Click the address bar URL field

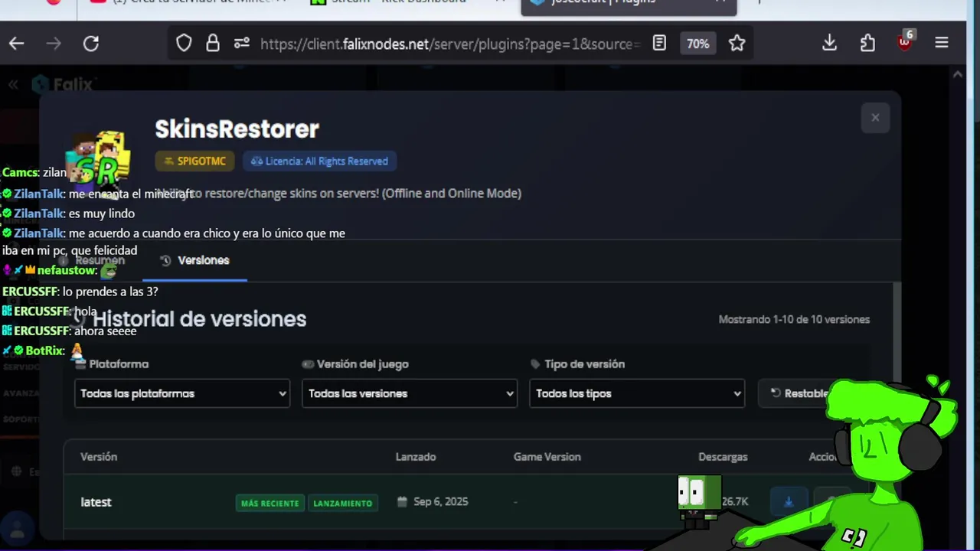(450, 44)
